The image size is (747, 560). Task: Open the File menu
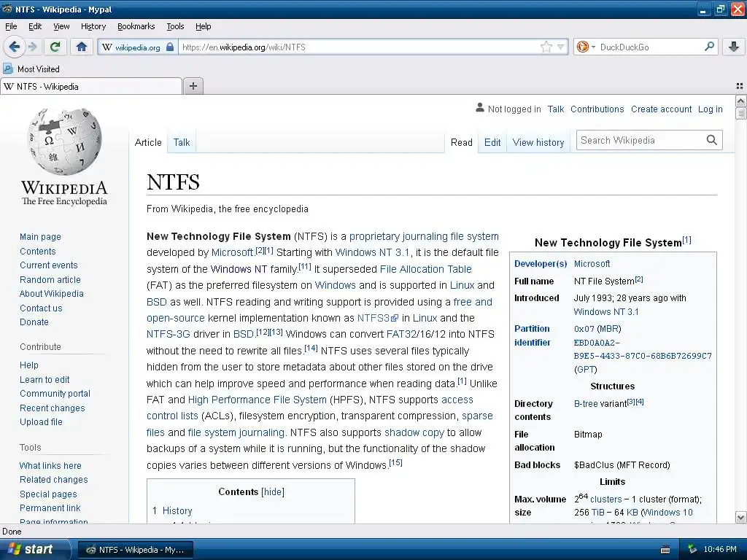tap(11, 26)
